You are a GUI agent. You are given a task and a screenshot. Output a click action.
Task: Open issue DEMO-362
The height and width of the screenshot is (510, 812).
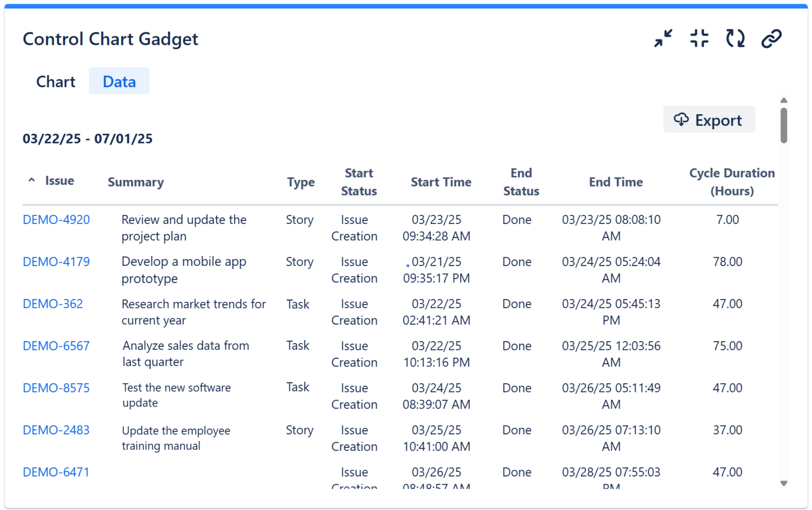53,304
